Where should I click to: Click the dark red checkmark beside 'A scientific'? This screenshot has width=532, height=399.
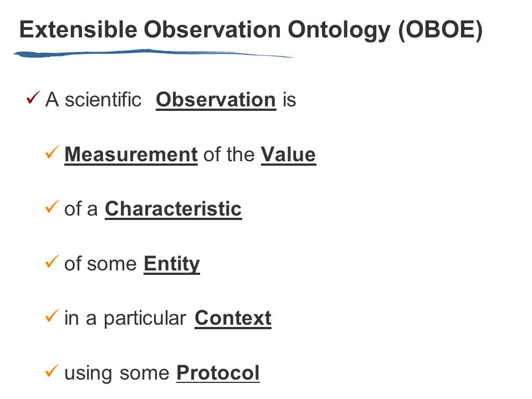coord(33,98)
